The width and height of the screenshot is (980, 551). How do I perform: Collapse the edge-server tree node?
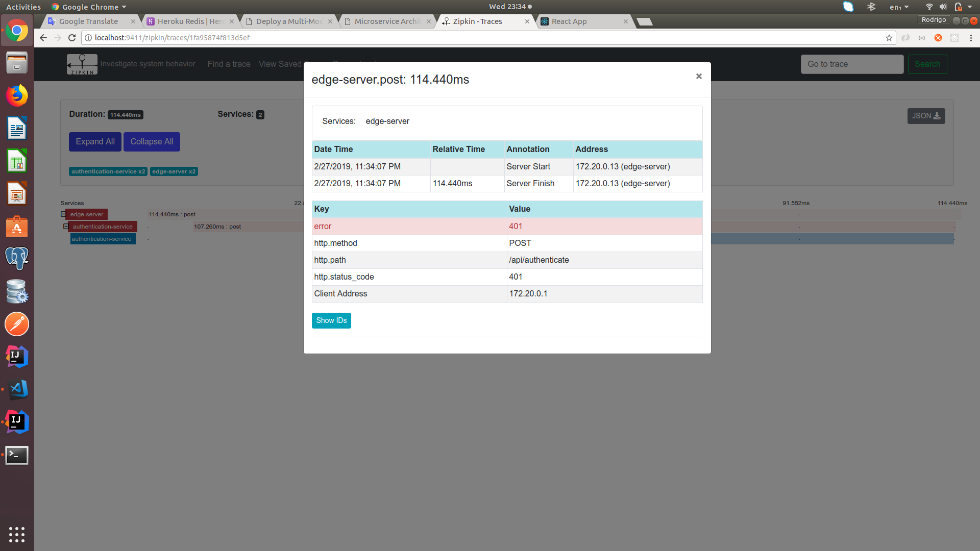point(63,214)
